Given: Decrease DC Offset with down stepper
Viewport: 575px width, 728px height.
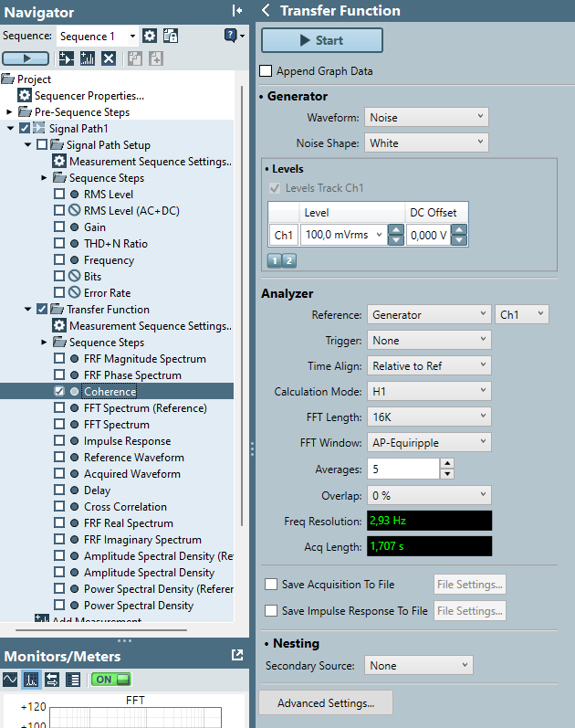Looking at the screenshot, I should tap(459, 240).
